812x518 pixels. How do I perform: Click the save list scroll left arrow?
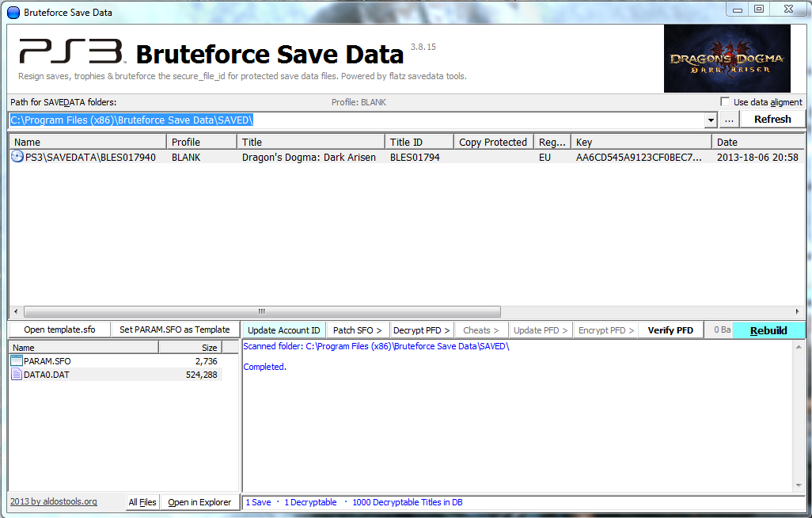click(16, 311)
